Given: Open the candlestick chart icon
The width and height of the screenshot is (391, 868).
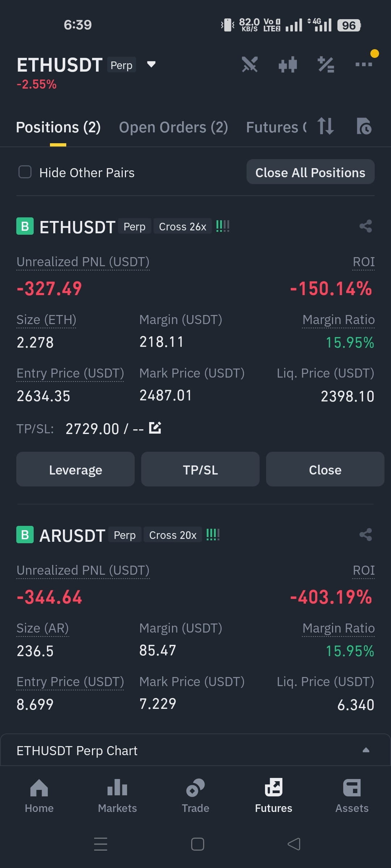Looking at the screenshot, I should pyautogui.click(x=288, y=65).
